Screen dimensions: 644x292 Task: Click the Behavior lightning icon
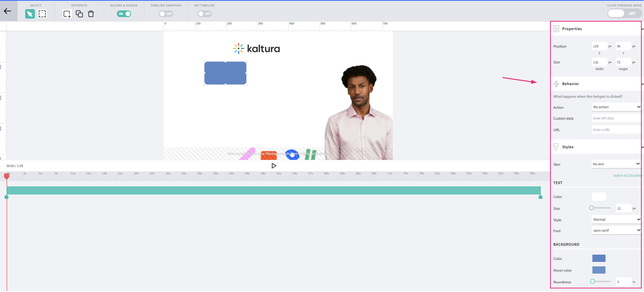[556, 84]
